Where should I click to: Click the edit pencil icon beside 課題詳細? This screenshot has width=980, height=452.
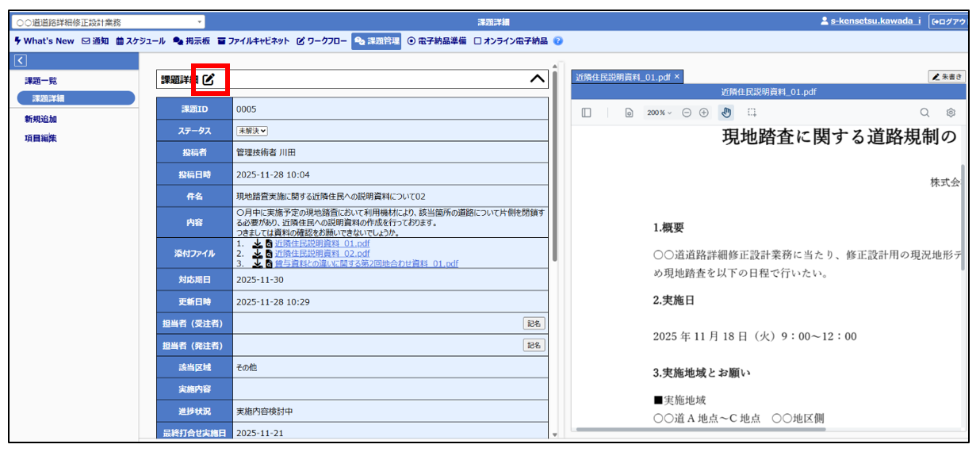[x=209, y=79]
